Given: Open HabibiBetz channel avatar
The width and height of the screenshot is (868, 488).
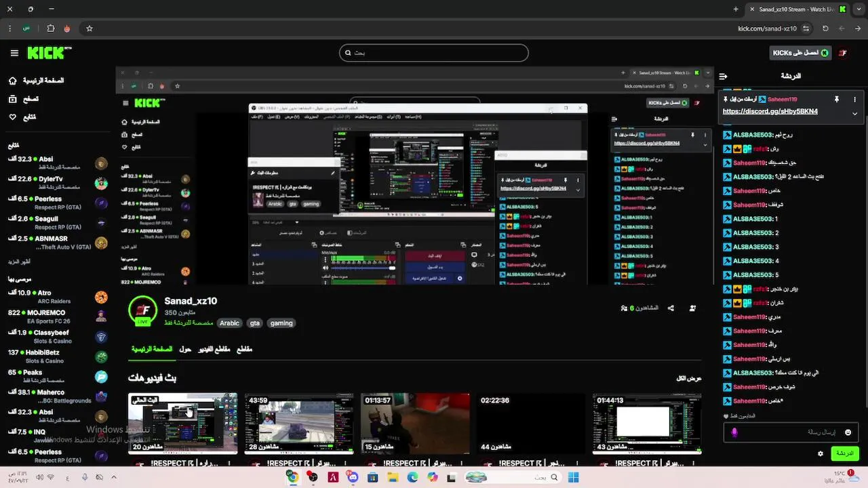Looking at the screenshot, I should coord(101,357).
